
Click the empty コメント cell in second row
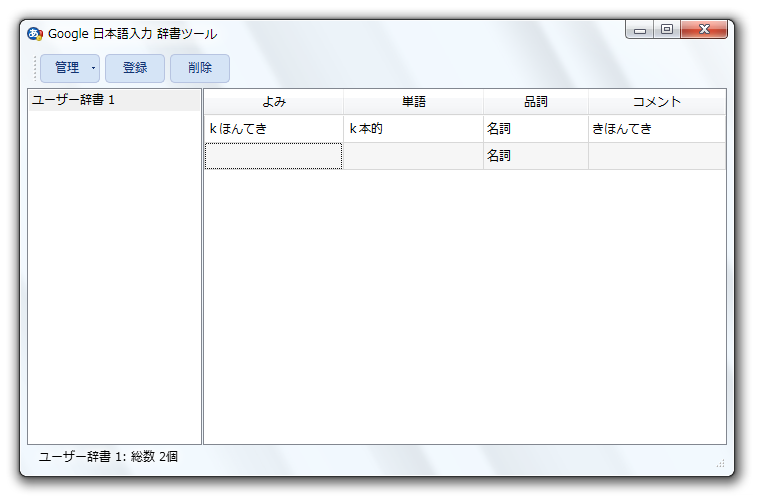657,156
